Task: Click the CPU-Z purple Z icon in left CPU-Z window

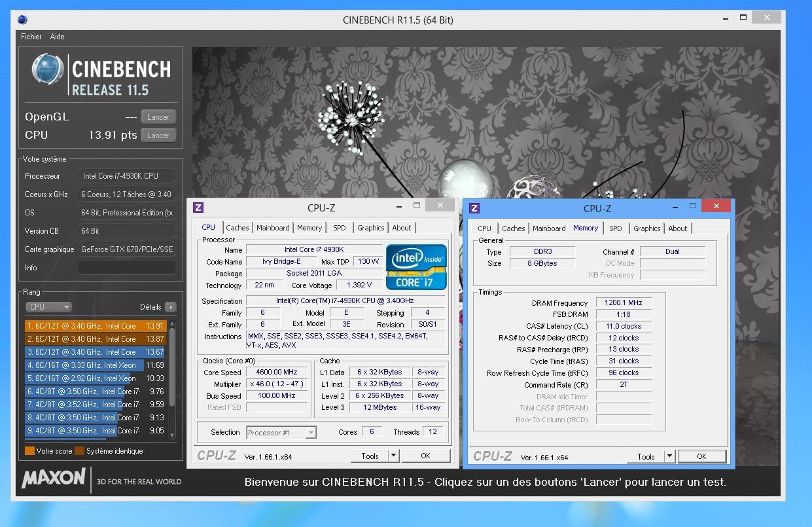Action: tap(198, 208)
